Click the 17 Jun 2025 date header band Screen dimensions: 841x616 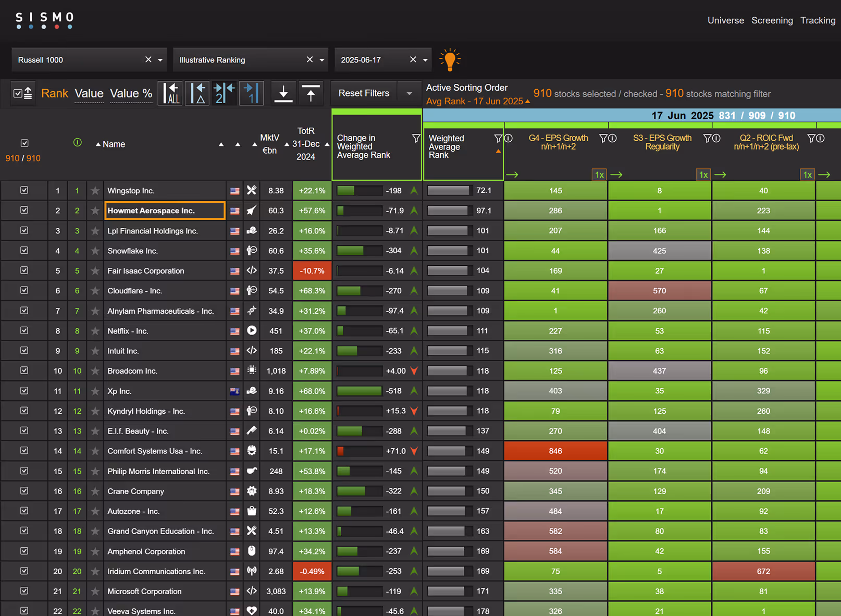pos(632,116)
